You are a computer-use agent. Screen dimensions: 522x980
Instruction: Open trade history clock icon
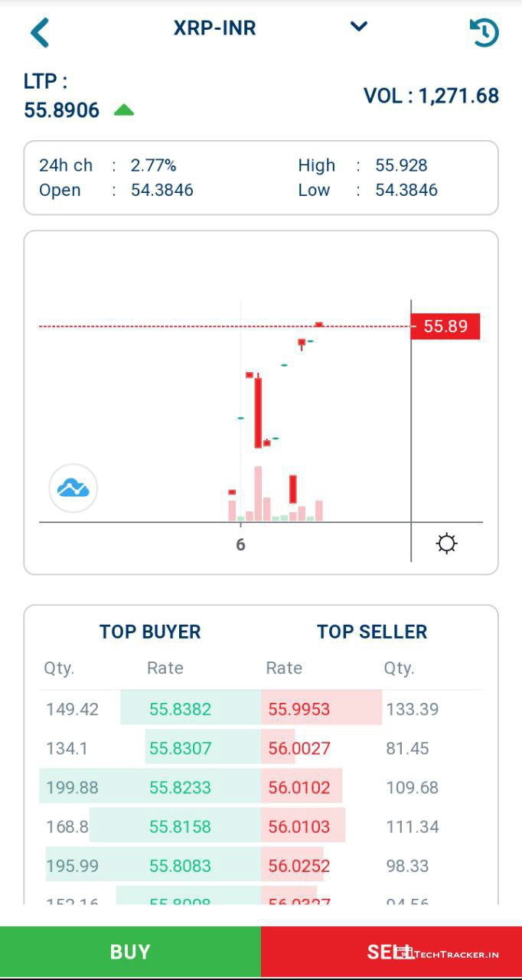click(x=484, y=33)
